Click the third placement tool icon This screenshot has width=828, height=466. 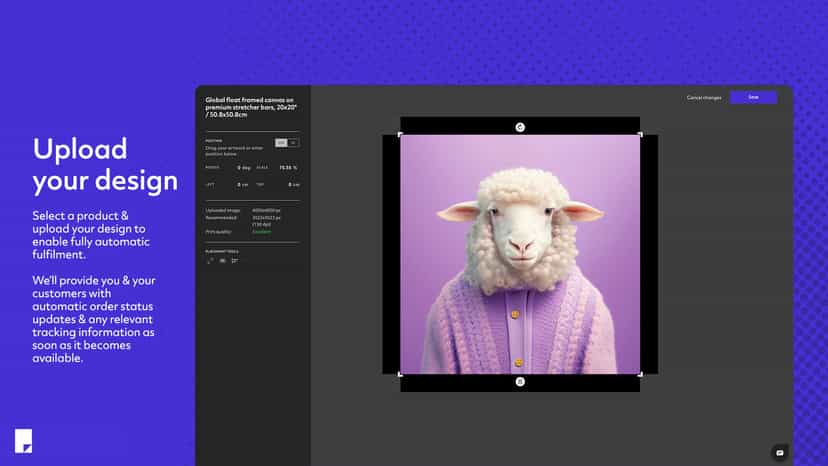[234, 260]
